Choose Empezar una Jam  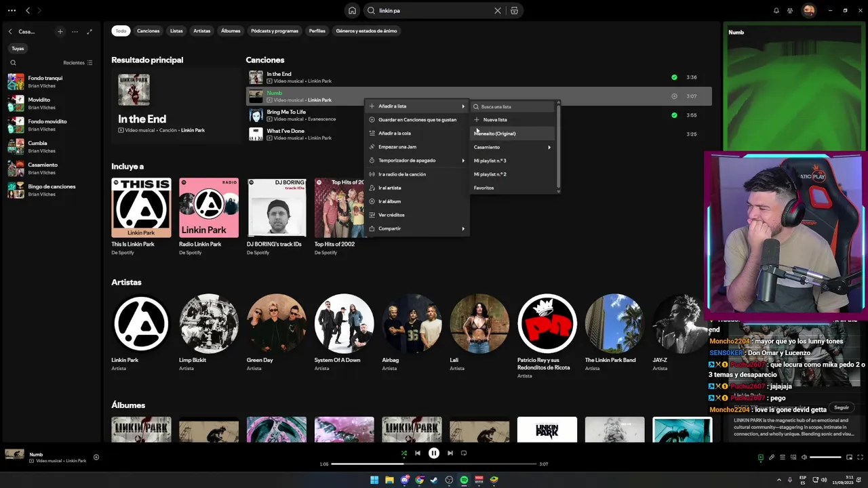click(x=417, y=147)
